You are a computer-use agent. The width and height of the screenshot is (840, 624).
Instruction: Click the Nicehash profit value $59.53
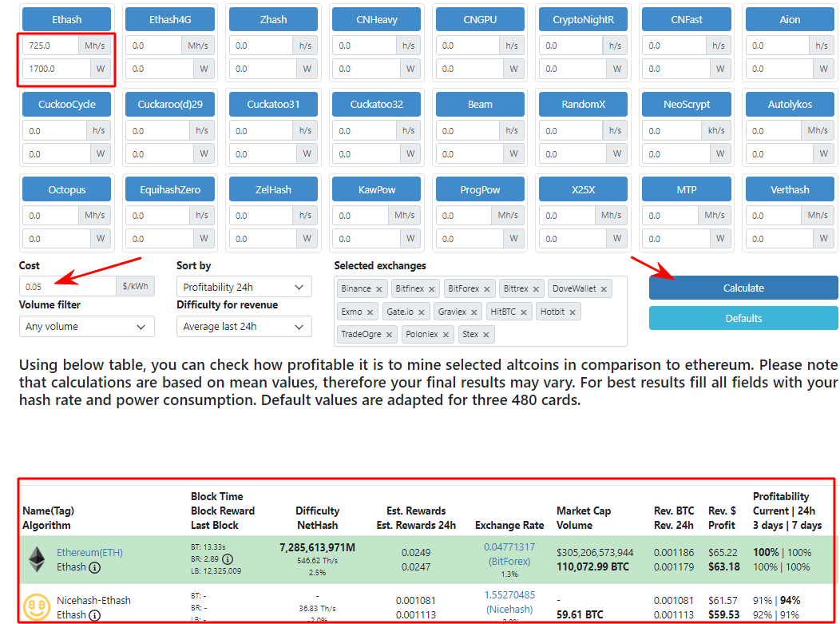[723, 615]
